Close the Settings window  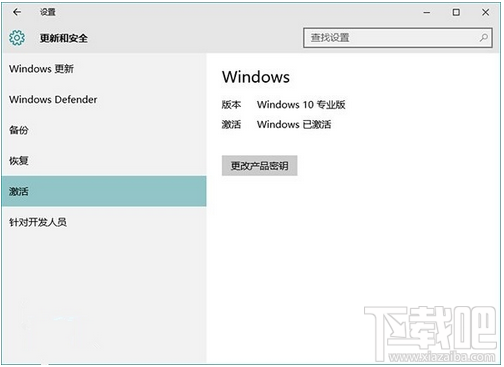point(485,13)
